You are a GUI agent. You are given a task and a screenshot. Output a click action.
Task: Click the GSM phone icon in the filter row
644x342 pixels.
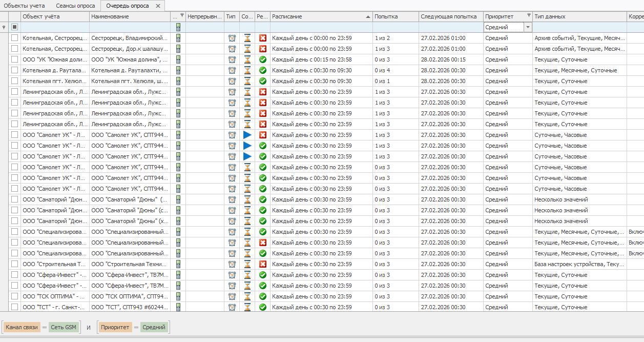point(178,27)
